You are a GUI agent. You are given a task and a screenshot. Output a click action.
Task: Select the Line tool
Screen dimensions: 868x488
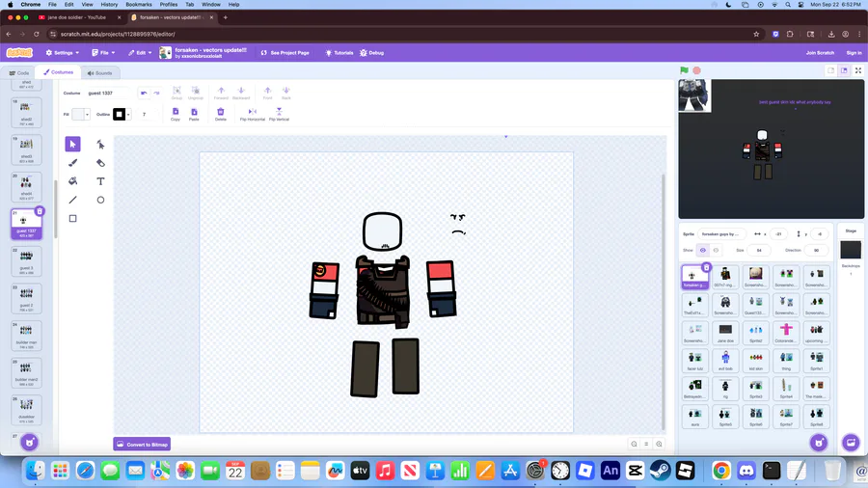[x=72, y=200]
